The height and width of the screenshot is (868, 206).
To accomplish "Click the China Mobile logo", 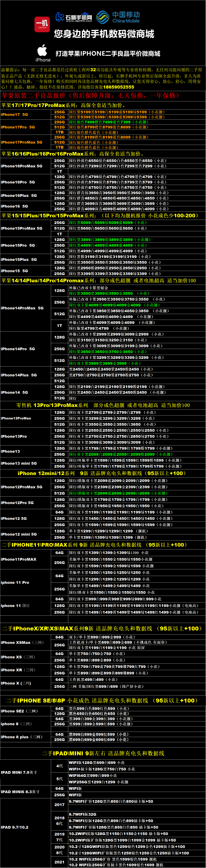I will pyautogui.click(x=118, y=17).
